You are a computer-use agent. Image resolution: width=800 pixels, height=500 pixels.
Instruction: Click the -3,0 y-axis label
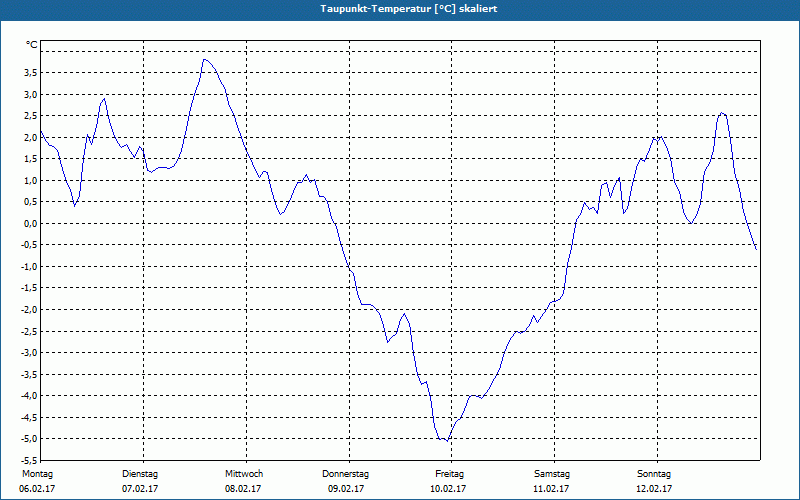pos(29,353)
